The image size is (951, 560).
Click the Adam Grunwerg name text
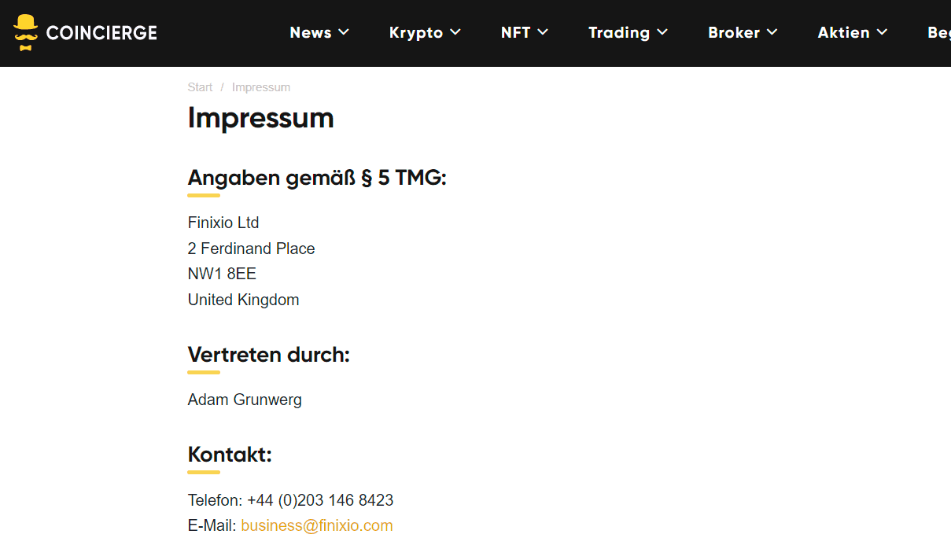[x=245, y=400]
